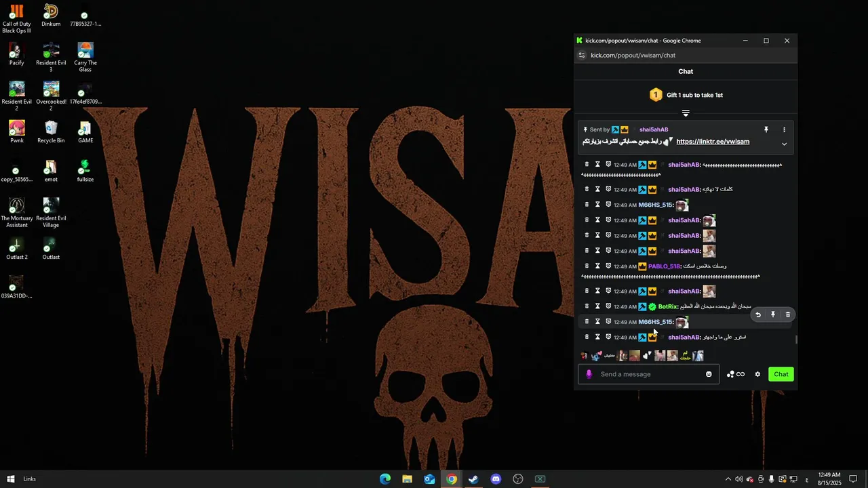Click the chat scrollbar thumb
The height and width of the screenshot is (488, 868).
796,340
